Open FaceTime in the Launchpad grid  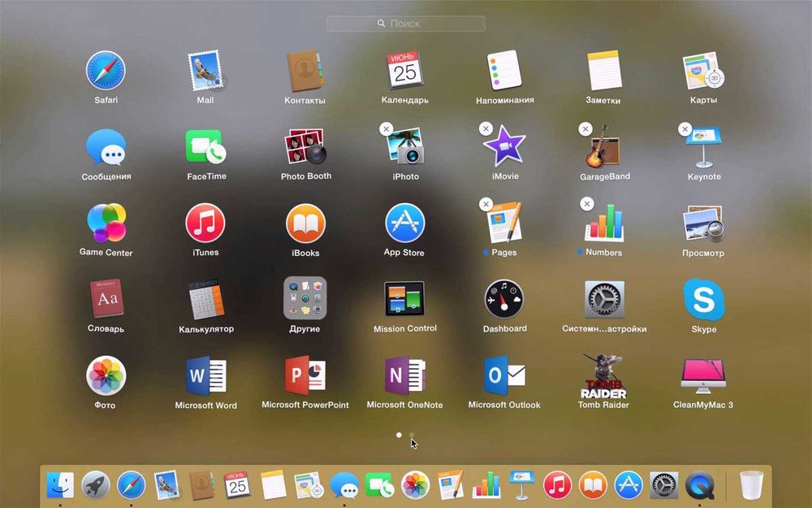click(x=206, y=147)
